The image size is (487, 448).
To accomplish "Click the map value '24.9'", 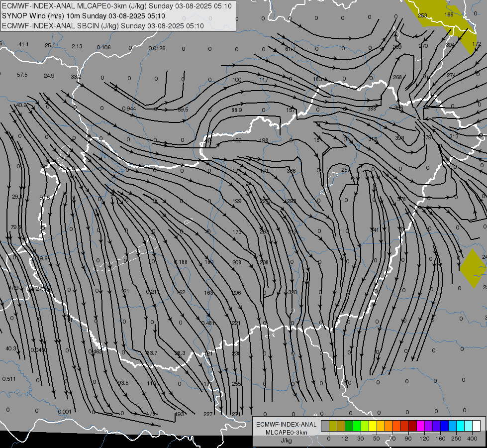I will [x=49, y=76].
